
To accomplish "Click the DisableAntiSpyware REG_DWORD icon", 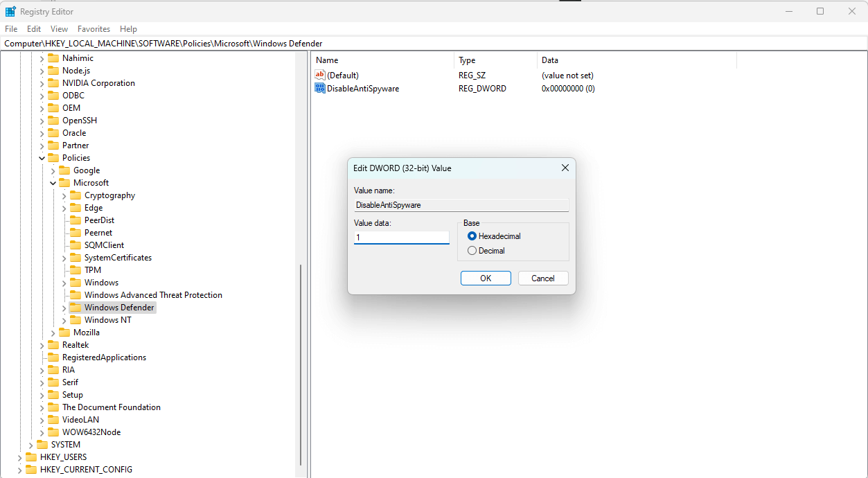I will [319, 88].
